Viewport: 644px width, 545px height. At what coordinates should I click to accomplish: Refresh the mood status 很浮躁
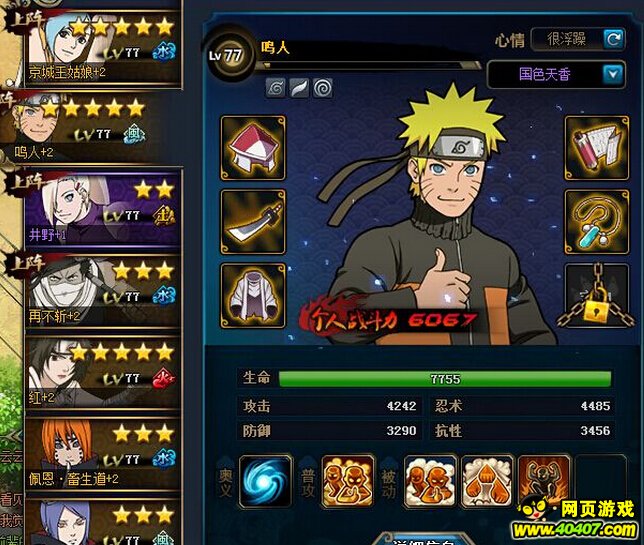(x=614, y=39)
